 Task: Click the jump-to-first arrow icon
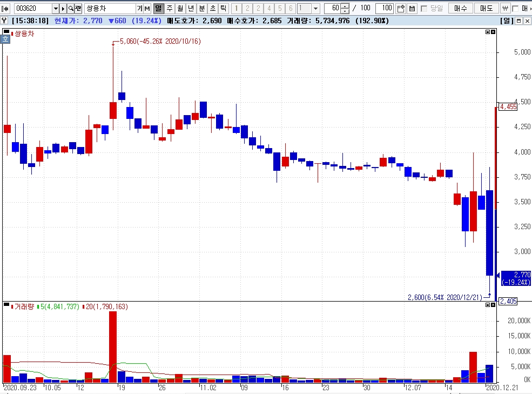[5, 8]
